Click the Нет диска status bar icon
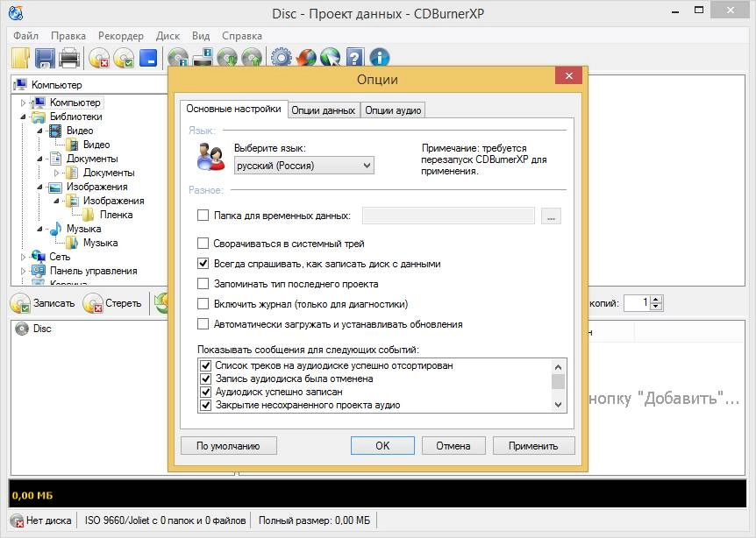756x538 pixels. pyautogui.click(x=17, y=520)
